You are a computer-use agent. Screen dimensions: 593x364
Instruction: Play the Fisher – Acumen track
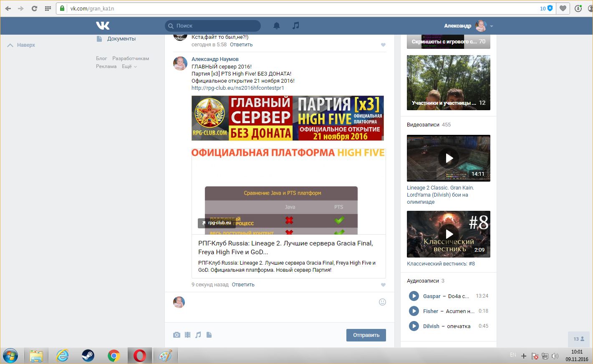pyautogui.click(x=414, y=311)
